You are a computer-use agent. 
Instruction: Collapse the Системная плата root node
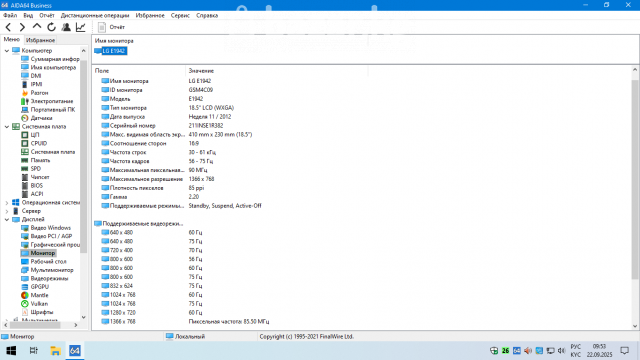pyautogui.click(x=7, y=127)
